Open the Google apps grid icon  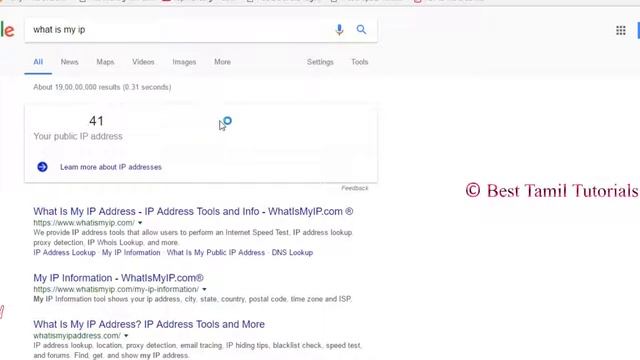620,31
